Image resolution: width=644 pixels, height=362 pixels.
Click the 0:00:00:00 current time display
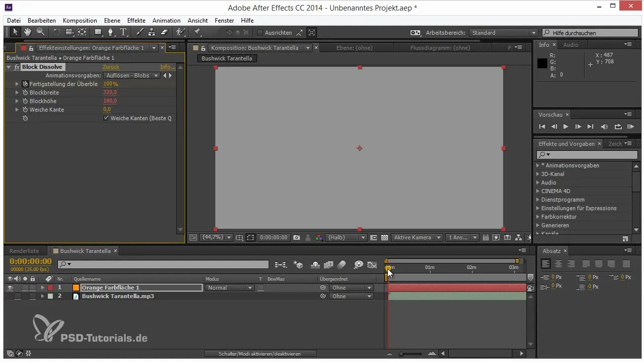pos(31,261)
